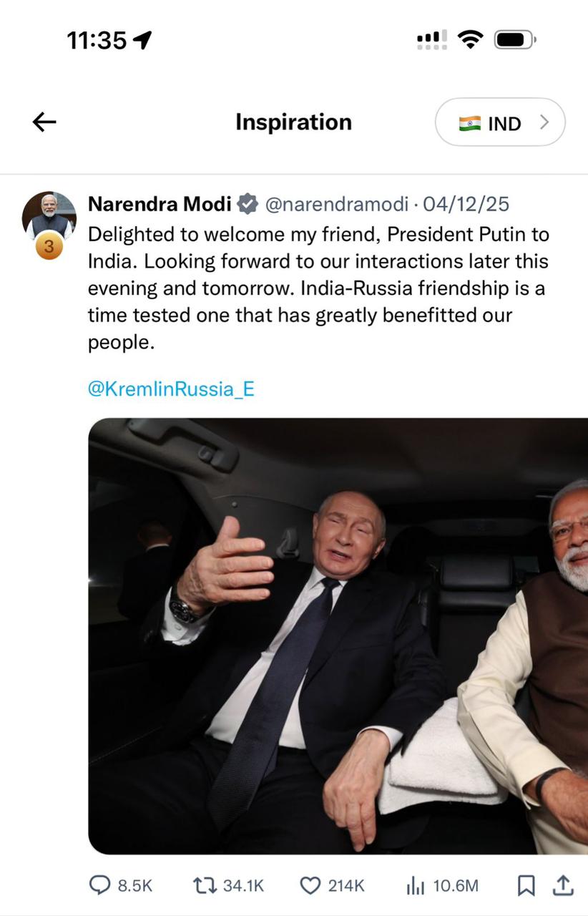Like the post with the heart icon

click(310, 886)
